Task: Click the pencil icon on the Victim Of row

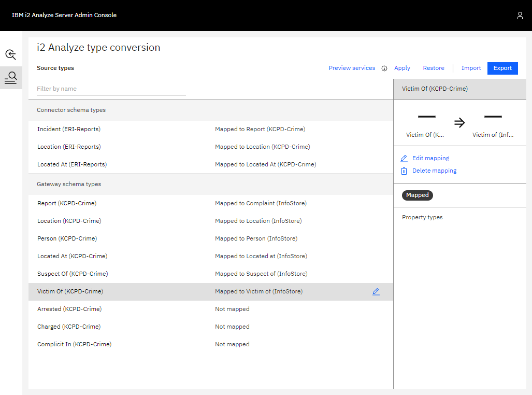Action: 376,291
